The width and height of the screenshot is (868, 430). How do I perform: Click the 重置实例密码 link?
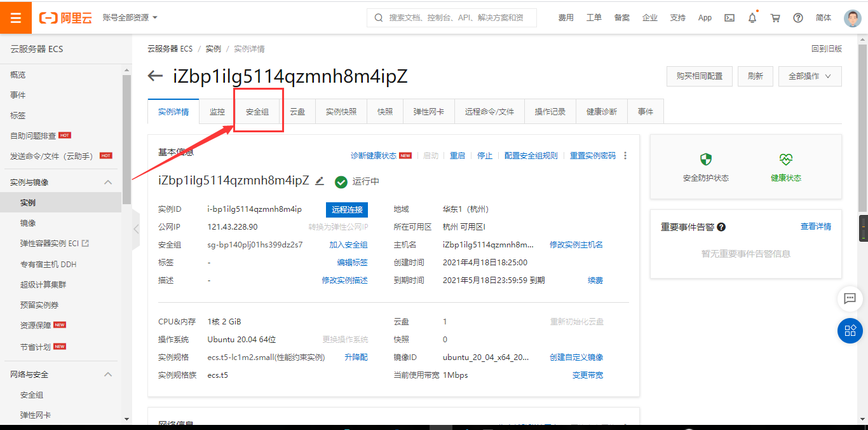pyautogui.click(x=593, y=156)
